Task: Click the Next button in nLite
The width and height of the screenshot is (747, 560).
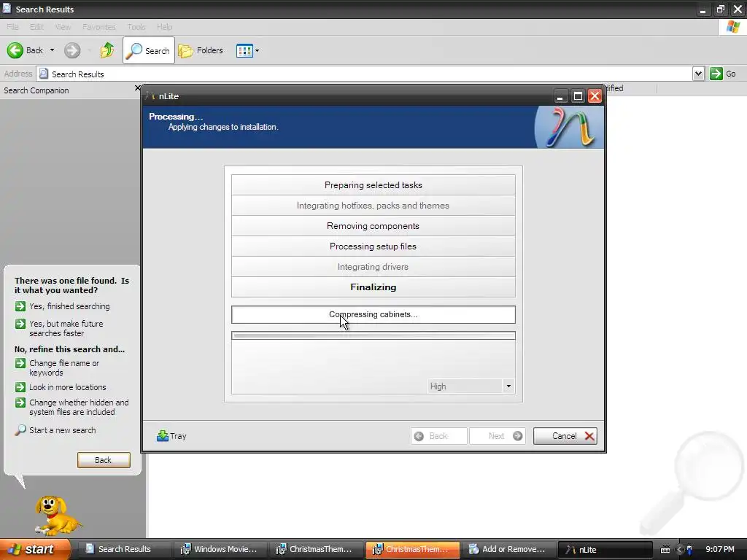Action: tap(498, 436)
